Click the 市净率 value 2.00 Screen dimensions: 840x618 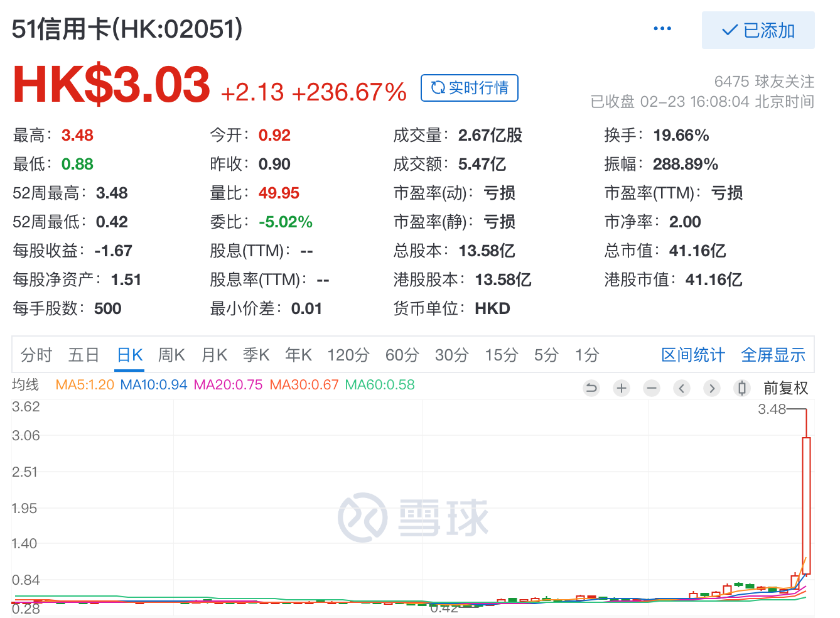point(685,222)
